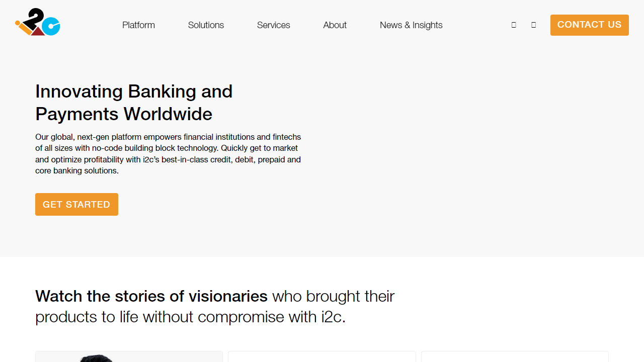The image size is (644, 362).
Task: Click the red triangle in the i2c logo
Action: pyautogui.click(x=37, y=32)
